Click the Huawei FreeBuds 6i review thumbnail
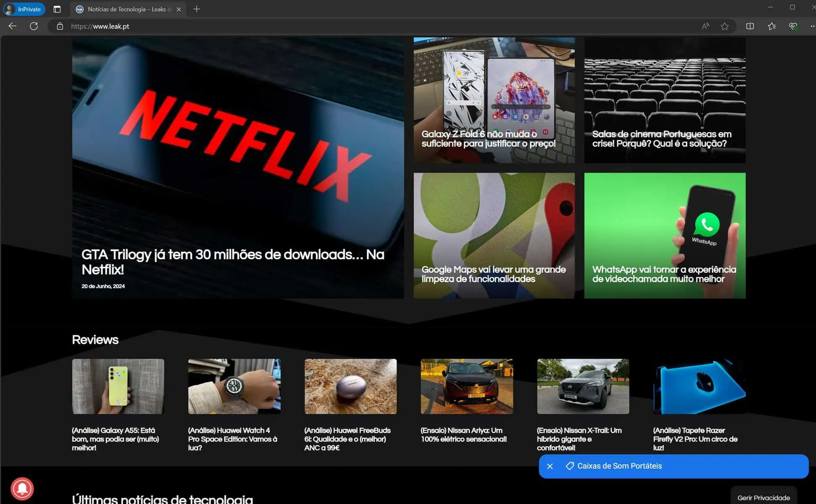The height and width of the screenshot is (504, 816). [350, 386]
